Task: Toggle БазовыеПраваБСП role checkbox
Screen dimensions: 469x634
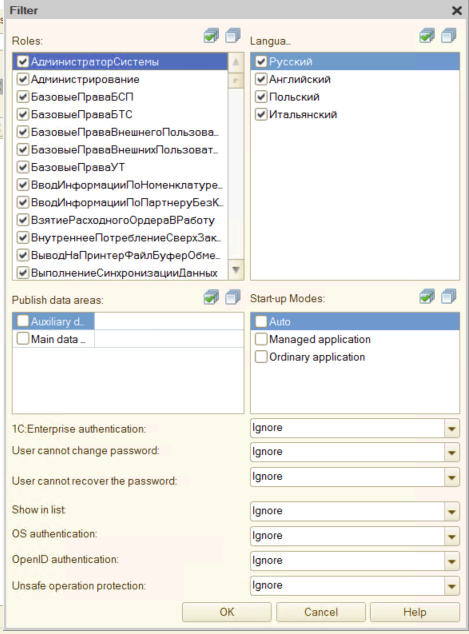Action: 23,97
